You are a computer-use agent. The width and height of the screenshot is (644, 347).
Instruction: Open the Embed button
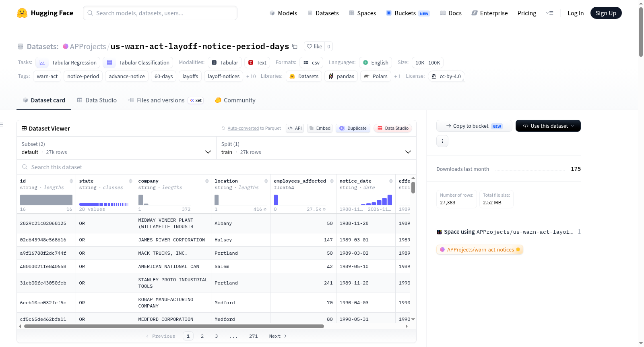click(x=320, y=128)
